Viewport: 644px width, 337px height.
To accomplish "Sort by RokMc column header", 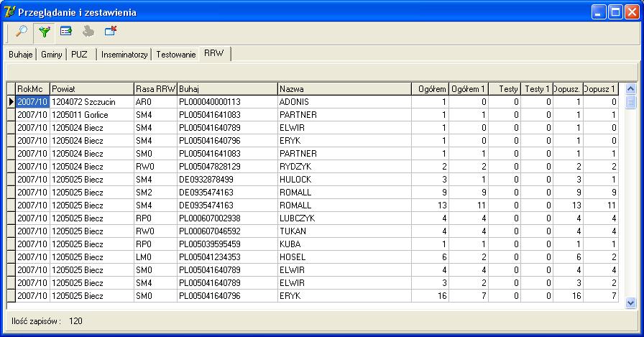I will 32,89.
